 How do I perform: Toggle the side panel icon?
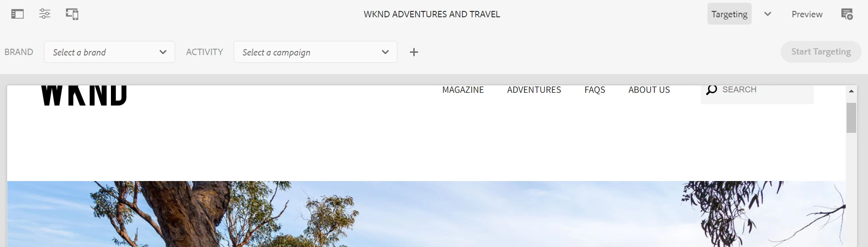17,14
